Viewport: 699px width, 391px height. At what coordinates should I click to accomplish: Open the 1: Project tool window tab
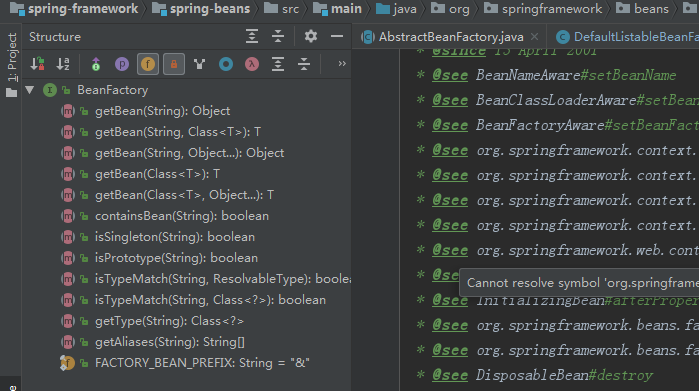coord(12,64)
